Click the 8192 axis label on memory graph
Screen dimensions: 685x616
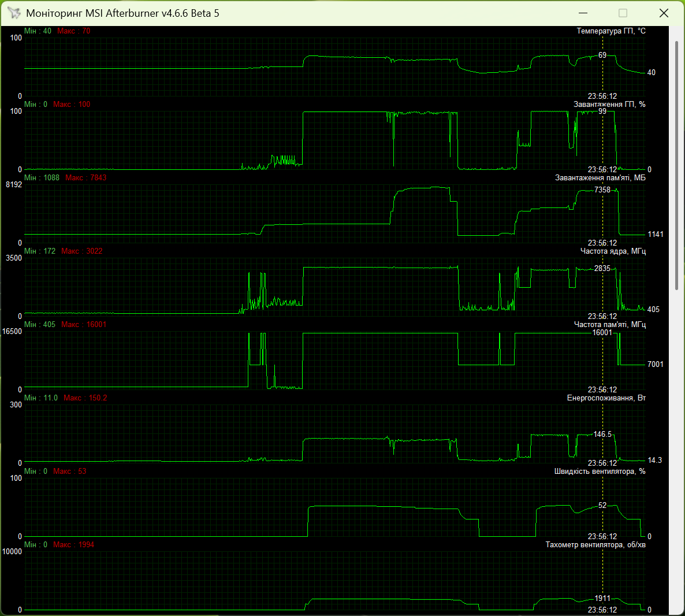[x=13, y=185]
